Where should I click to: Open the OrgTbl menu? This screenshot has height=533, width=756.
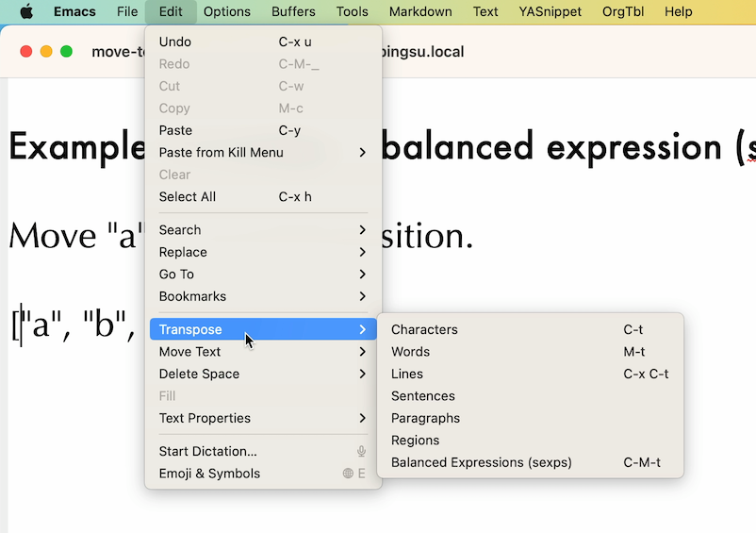click(x=623, y=11)
